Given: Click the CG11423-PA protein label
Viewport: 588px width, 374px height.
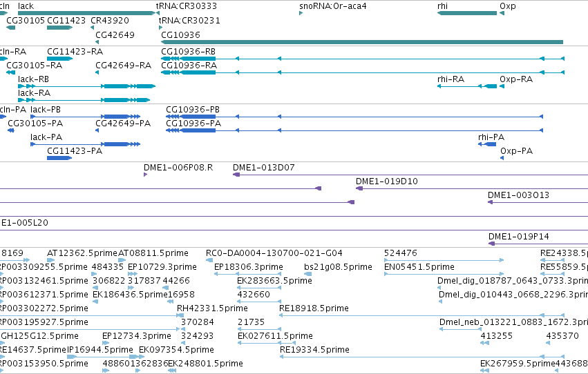Looking at the screenshot, I should click(x=75, y=151).
